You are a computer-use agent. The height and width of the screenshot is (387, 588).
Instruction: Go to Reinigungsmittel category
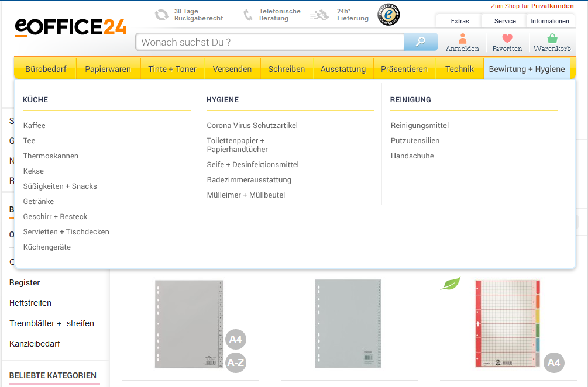(x=419, y=125)
